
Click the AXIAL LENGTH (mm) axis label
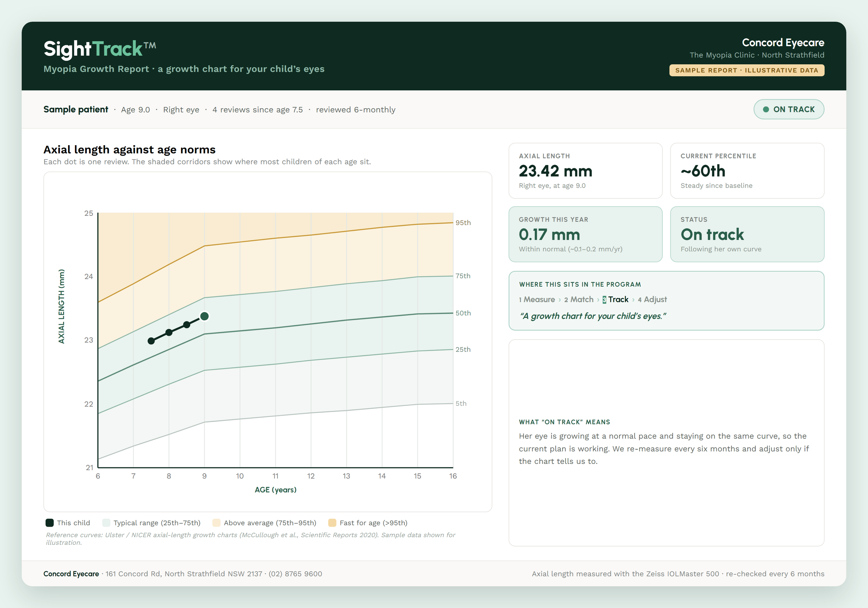click(61, 306)
